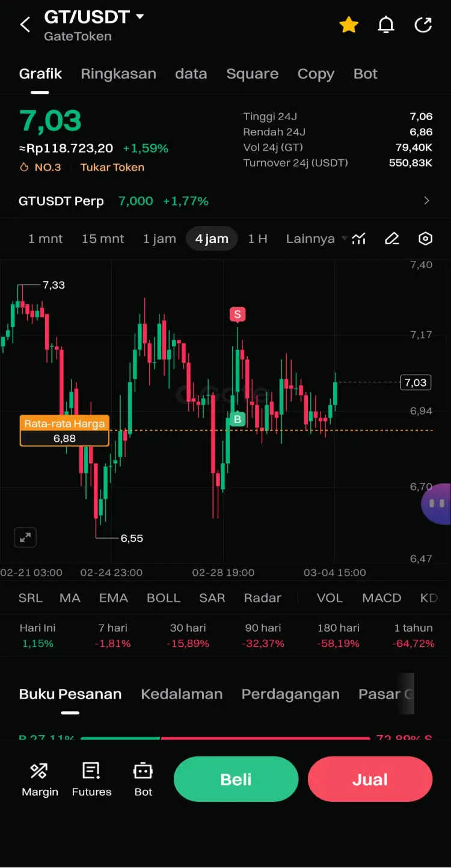The image size is (451, 868).
Task: Tap the 6,55 low price label
Action: pyautogui.click(x=132, y=538)
